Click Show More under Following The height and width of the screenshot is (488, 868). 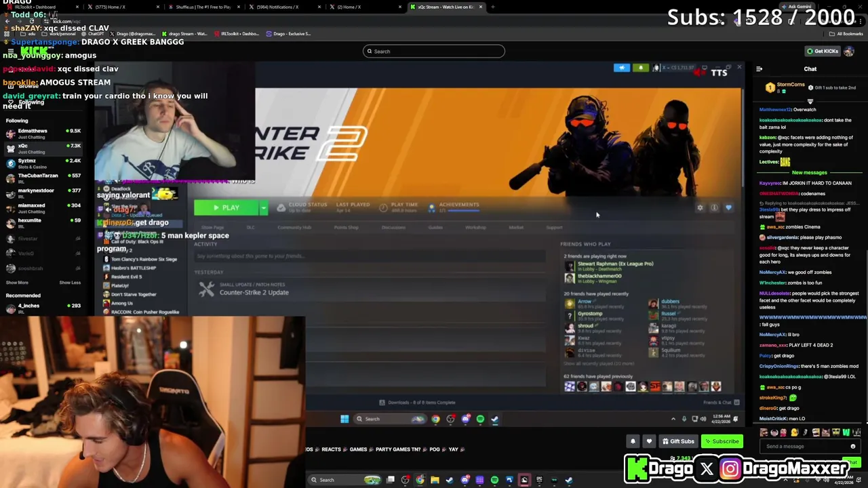pos(17,283)
